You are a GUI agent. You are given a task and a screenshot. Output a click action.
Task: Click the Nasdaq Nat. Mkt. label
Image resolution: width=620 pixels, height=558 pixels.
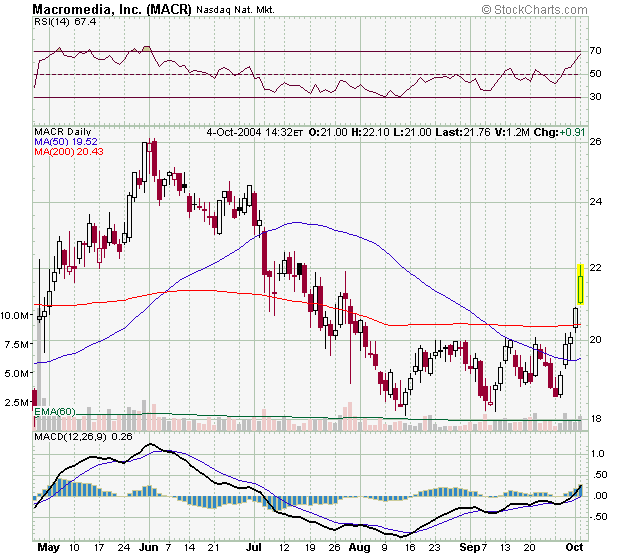[235, 10]
